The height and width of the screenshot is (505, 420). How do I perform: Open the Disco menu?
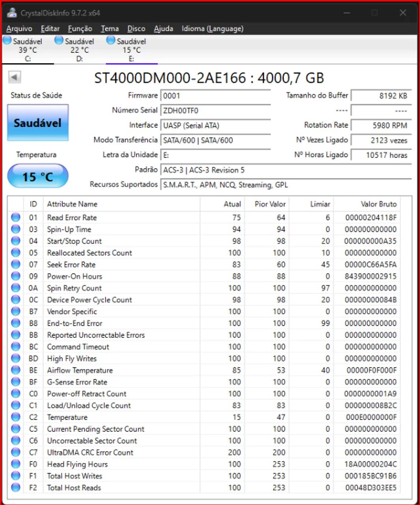click(136, 28)
